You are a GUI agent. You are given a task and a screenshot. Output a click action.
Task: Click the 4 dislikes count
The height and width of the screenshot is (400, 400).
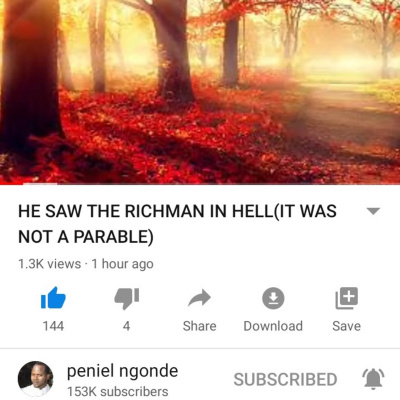[126, 326]
